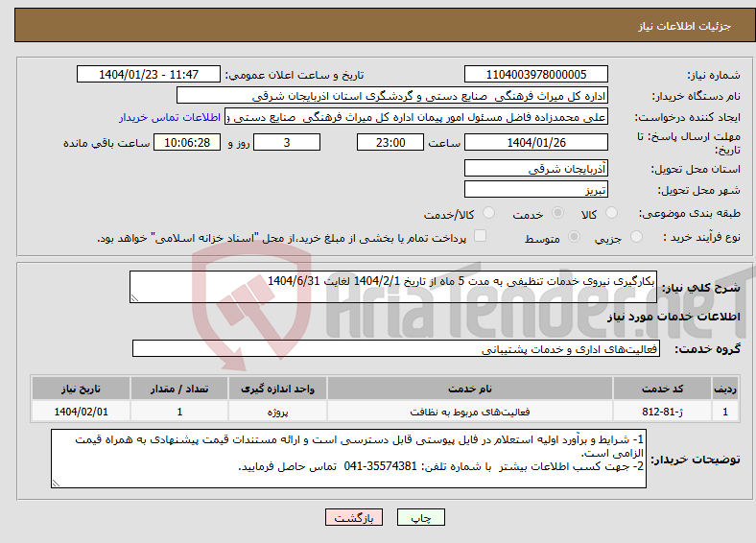Click the طبقه بندی موضوعی label
This screenshot has height=543, width=756.
[x=690, y=213]
